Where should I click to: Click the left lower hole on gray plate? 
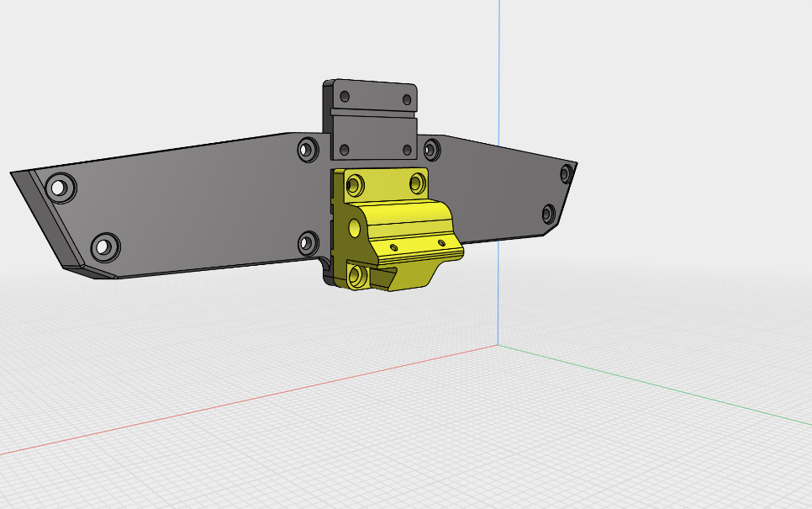pyautogui.click(x=103, y=247)
